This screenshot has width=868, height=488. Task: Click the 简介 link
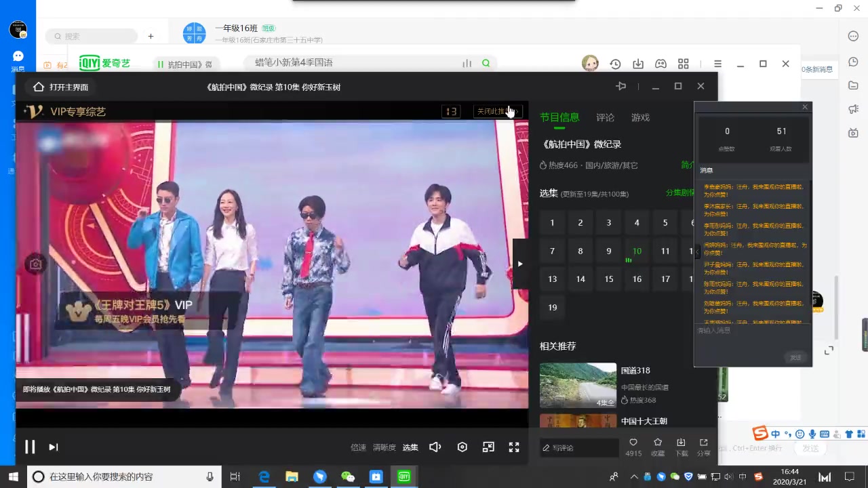[688, 165]
